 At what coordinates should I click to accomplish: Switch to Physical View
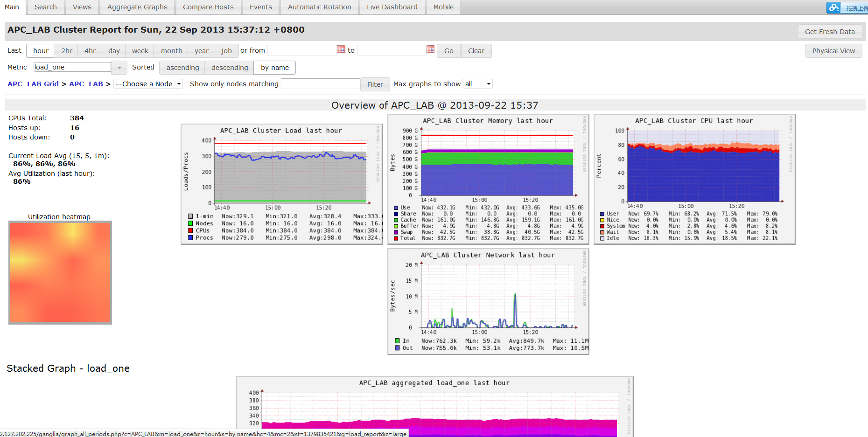tap(833, 51)
